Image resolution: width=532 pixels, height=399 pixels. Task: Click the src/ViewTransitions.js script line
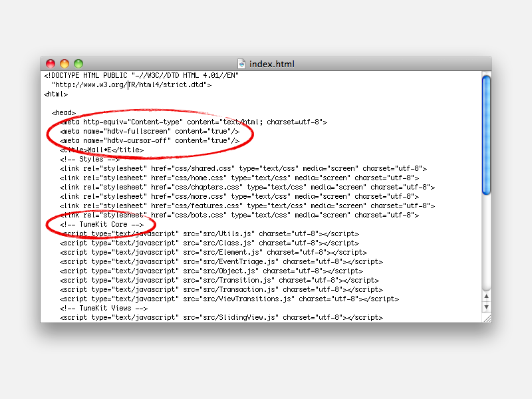[229, 299]
